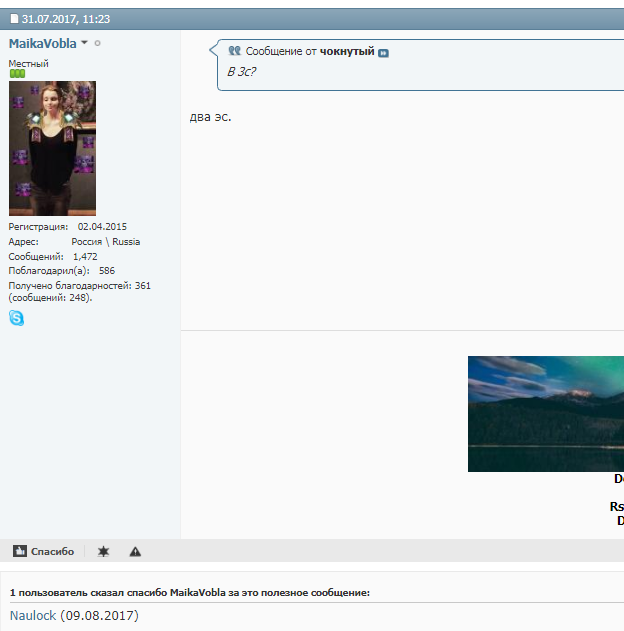The image size is (624, 631).
Task: Open Naulock's profile link
Action: tap(33, 615)
